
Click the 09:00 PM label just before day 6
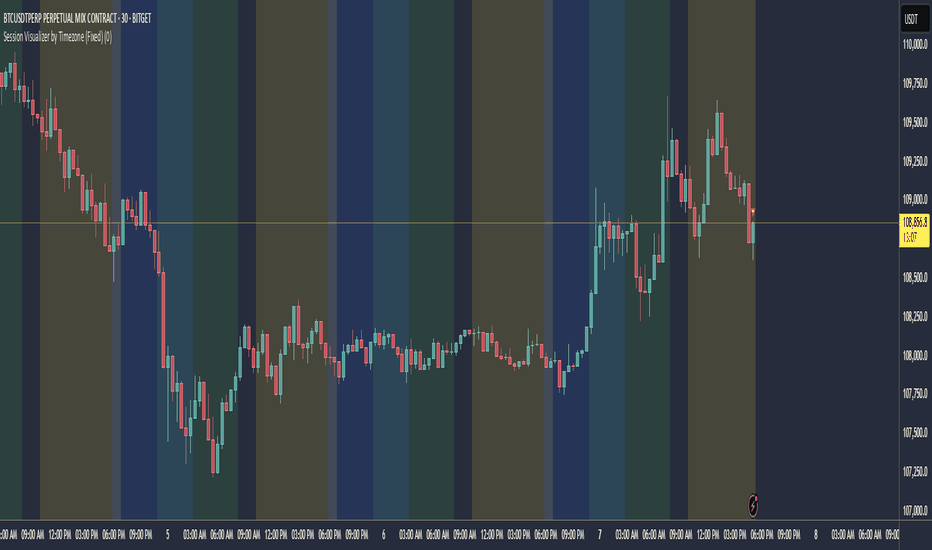click(357, 535)
